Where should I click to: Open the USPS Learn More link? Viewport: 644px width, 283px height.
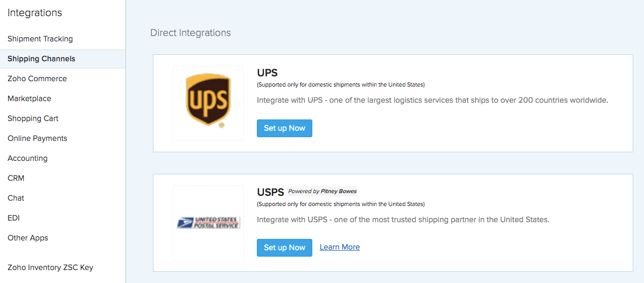coord(340,247)
